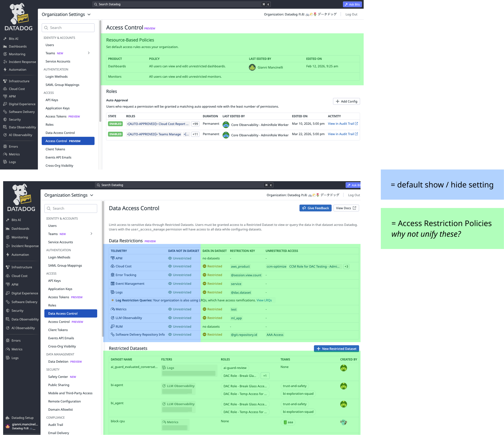Click the New Restricted Dataset button
504x435 pixels.
click(x=336, y=349)
